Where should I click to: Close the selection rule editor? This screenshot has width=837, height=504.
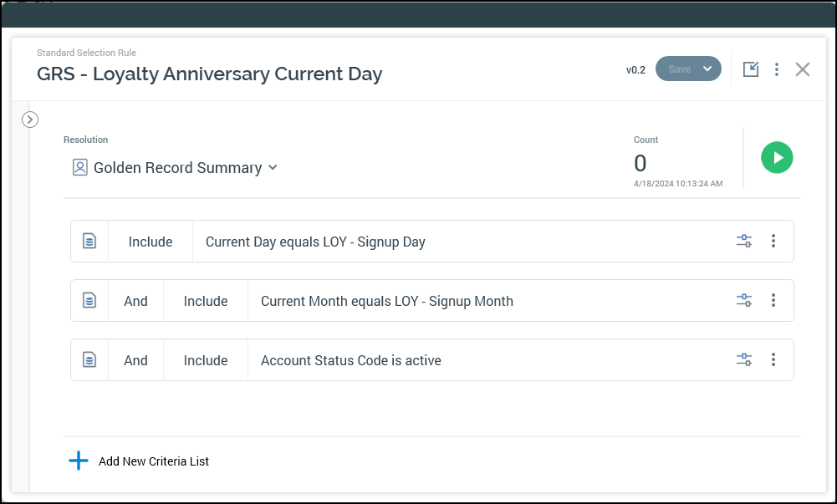pyautogui.click(x=803, y=69)
